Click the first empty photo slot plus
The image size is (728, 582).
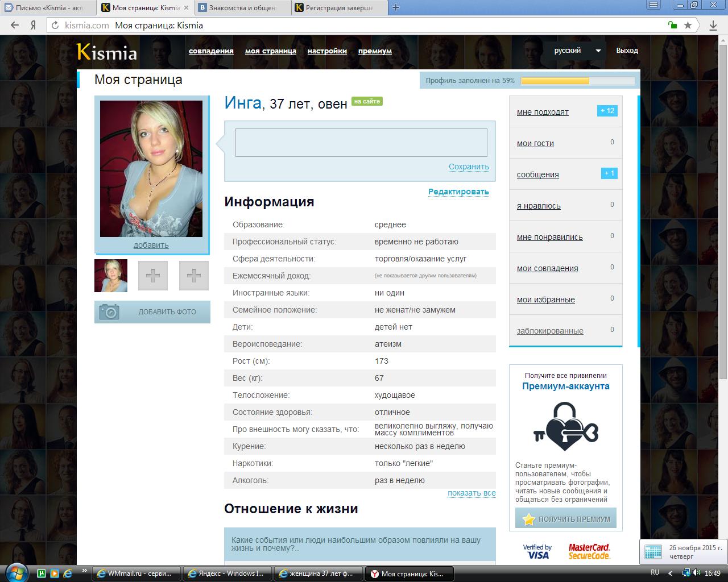click(153, 276)
